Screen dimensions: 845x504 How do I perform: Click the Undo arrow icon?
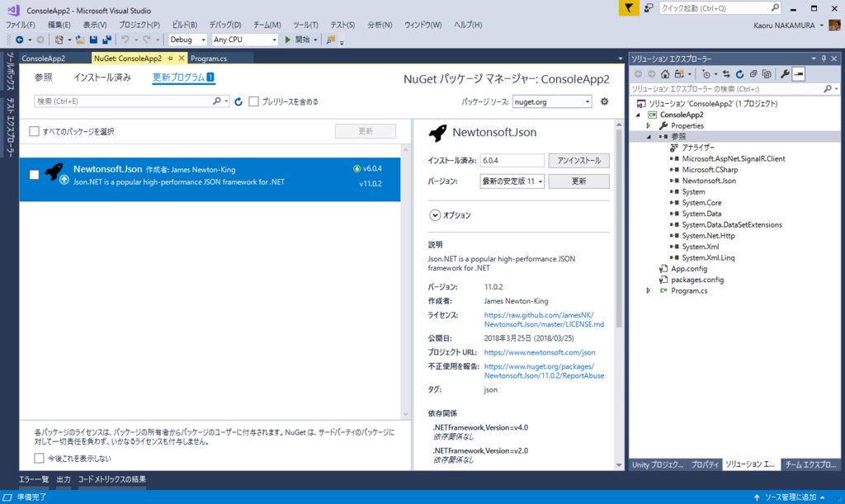tap(125, 40)
